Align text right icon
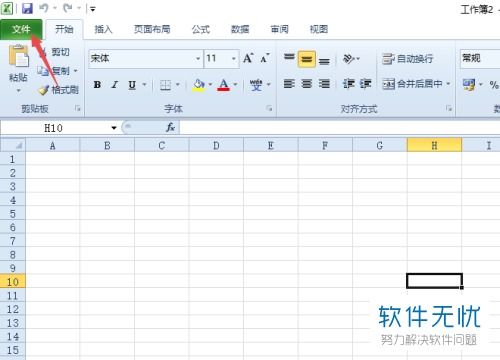500x360 pixels. [x=324, y=83]
